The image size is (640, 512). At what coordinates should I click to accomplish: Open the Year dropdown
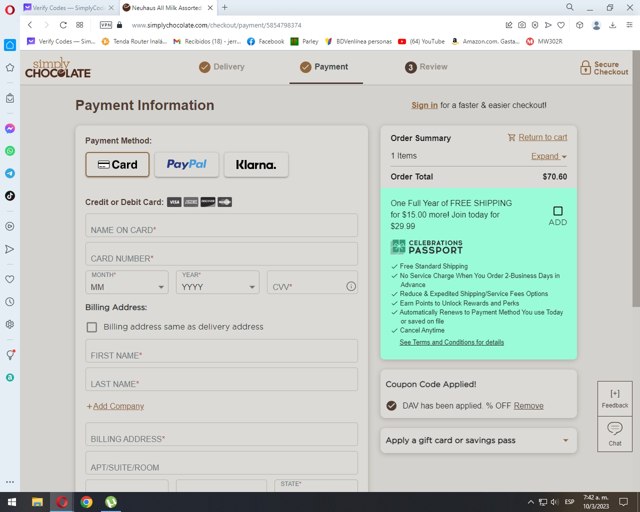(x=218, y=282)
